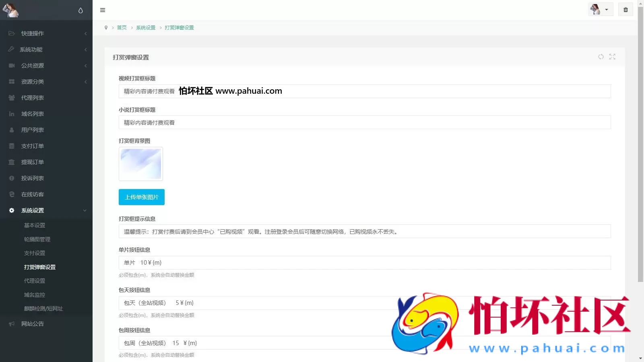Screen dimensions: 644x362
Task: Select the 用户列表 user list icon
Action: point(11,130)
